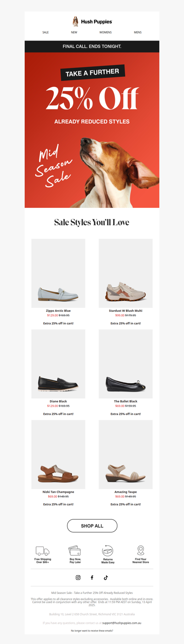Open the NEW menu item
Screen dimensions: 184x644
pyautogui.click(x=74, y=33)
